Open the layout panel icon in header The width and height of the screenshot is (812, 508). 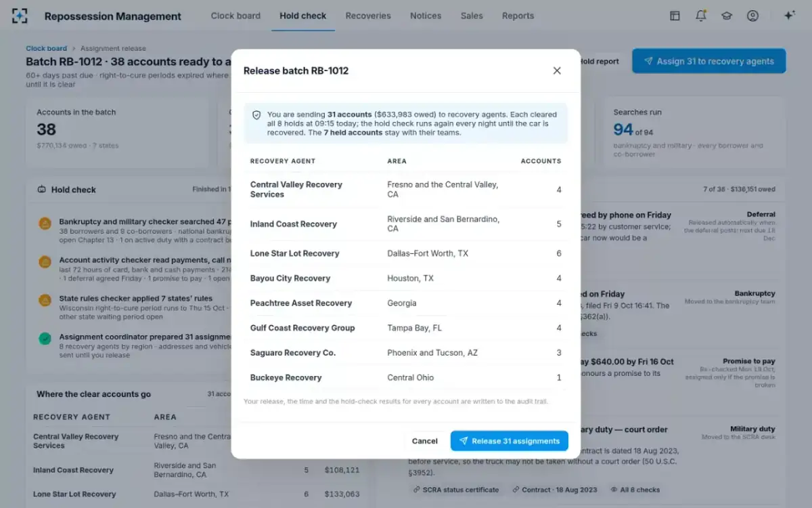675,16
